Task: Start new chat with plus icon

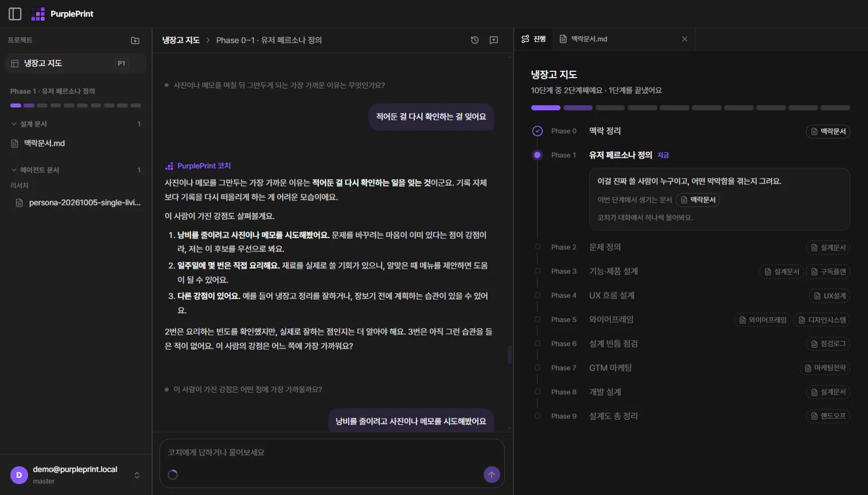Action: 493,40
